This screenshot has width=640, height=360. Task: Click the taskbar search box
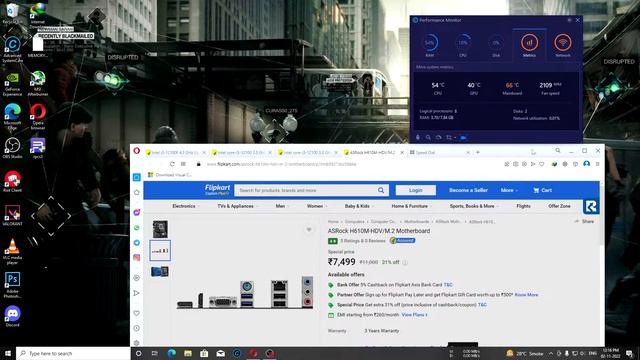(73, 353)
